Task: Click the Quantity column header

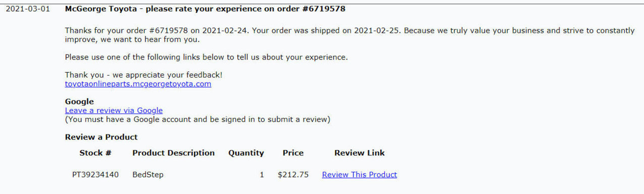Action: click(246, 153)
